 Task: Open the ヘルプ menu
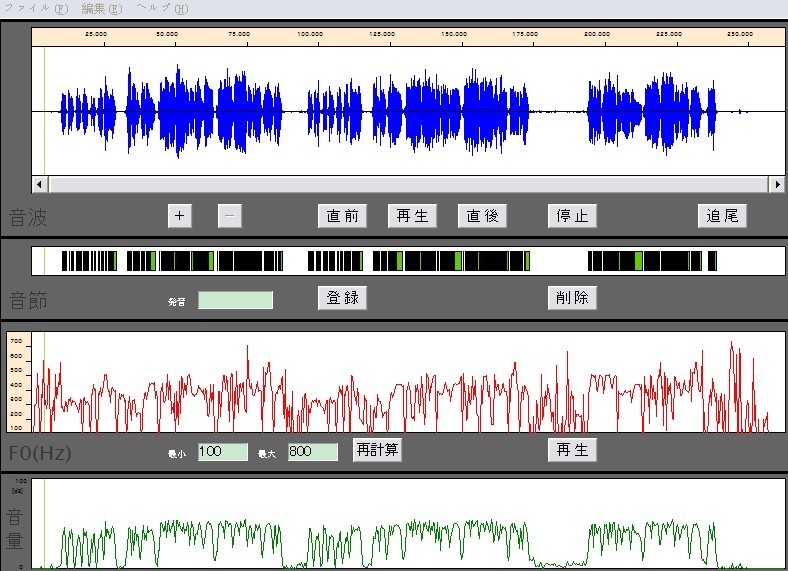click(162, 9)
